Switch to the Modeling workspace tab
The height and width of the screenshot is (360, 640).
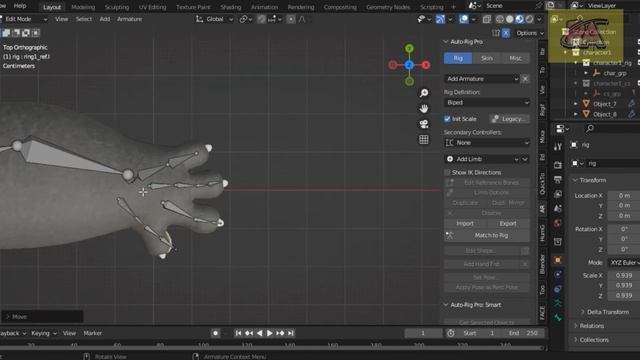point(83,7)
